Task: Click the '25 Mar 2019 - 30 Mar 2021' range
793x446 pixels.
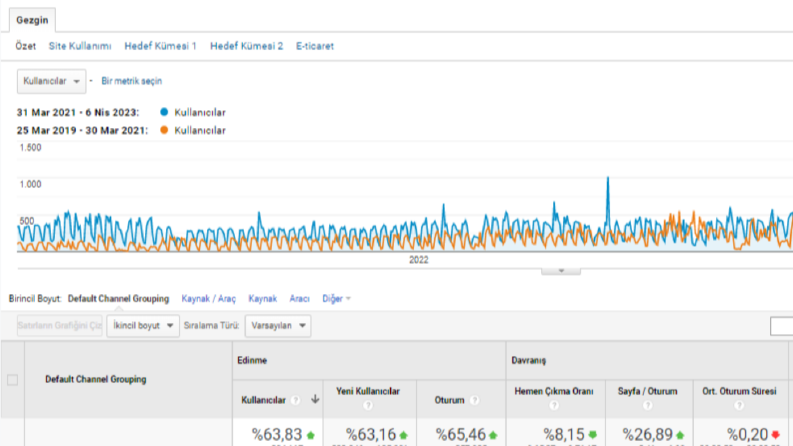Action: click(82, 130)
